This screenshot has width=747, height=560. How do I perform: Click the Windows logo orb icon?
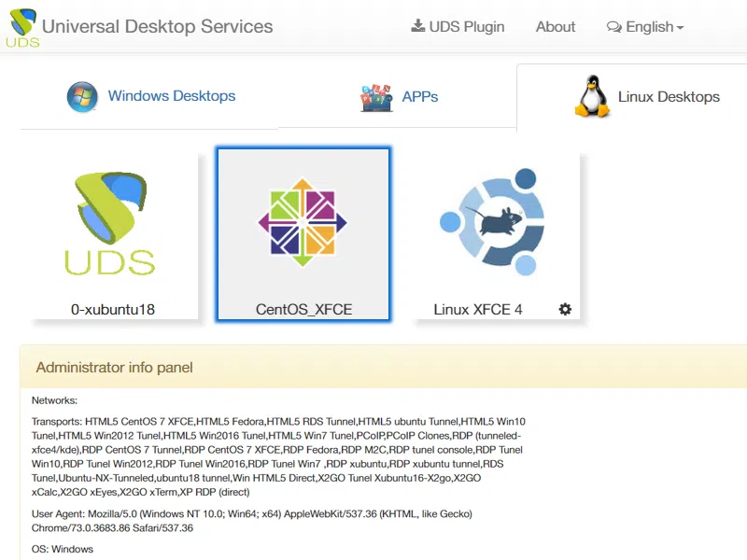click(82, 97)
